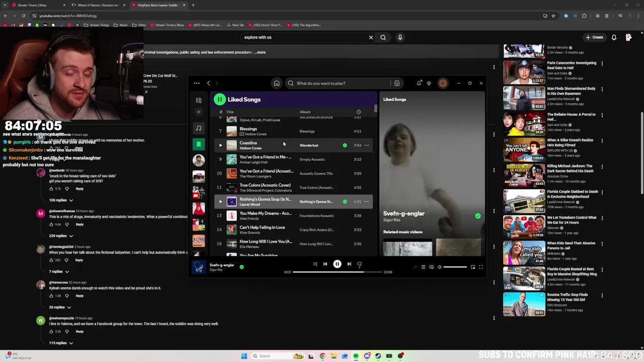644x362 pixels.
Task: Open options for Paris Catacombs video
Action: (x=602, y=63)
